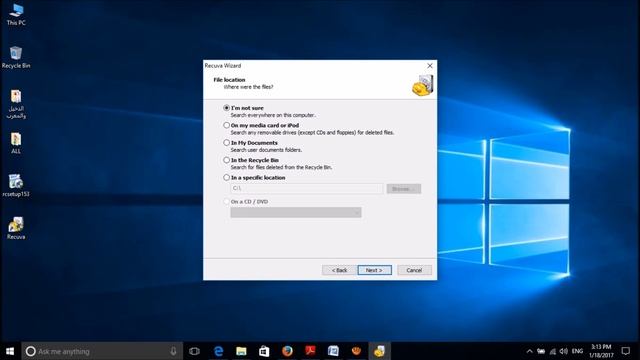Cancel the Recuva Wizard
Screen dimensions: 640x360
tap(414, 270)
